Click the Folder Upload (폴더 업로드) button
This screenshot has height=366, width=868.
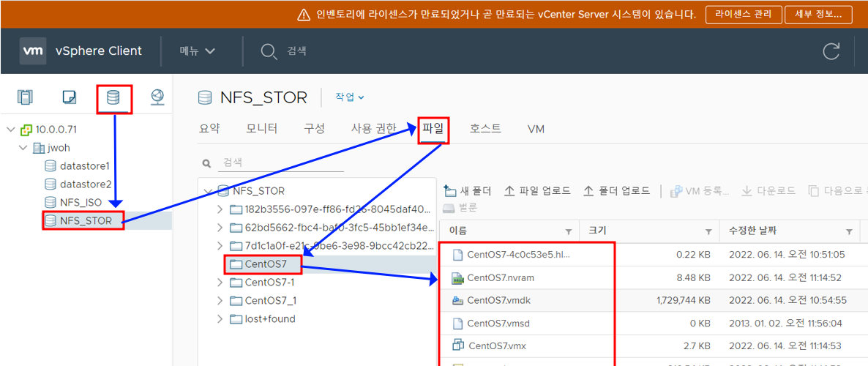tap(617, 191)
